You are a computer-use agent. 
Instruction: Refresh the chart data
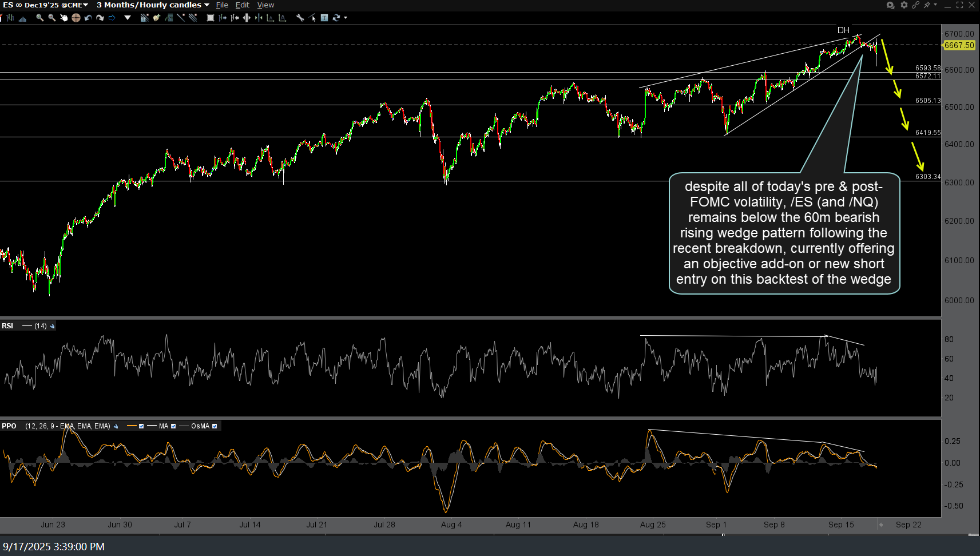(x=335, y=18)
